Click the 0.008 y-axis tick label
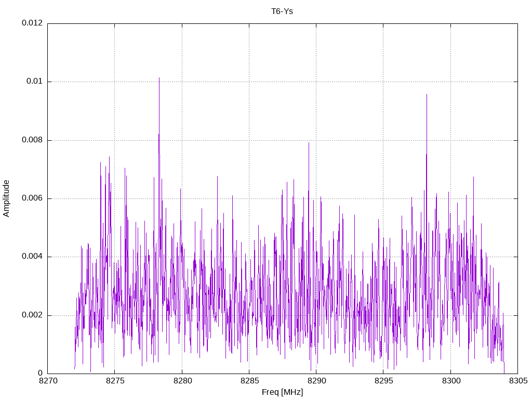The height and width of the screenshot is (399, 532). pos(32,140)
